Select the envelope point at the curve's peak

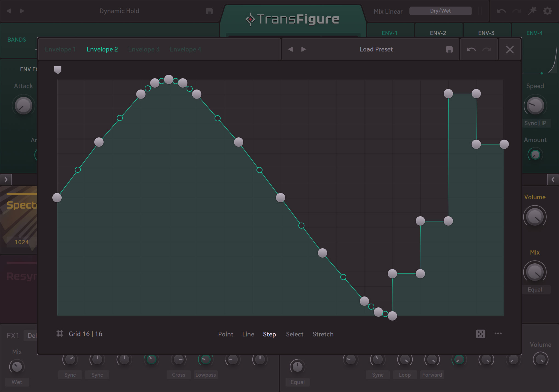[x=169, y=79]
